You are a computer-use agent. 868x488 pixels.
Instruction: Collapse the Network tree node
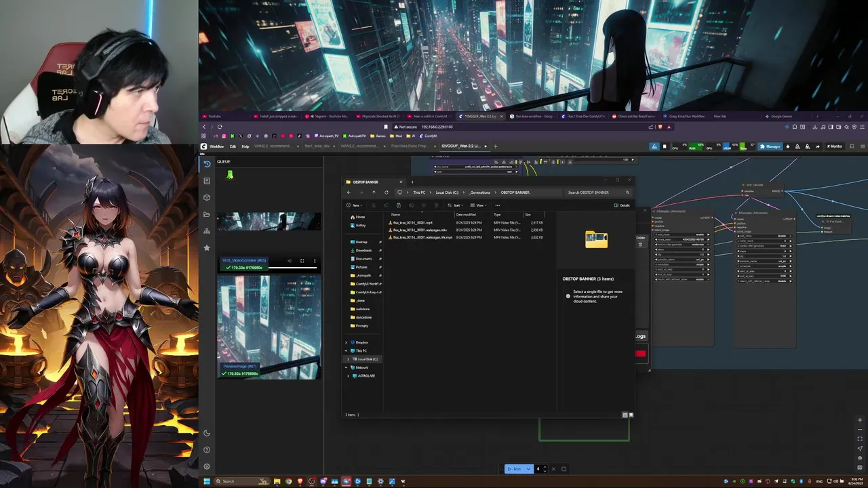346,367
